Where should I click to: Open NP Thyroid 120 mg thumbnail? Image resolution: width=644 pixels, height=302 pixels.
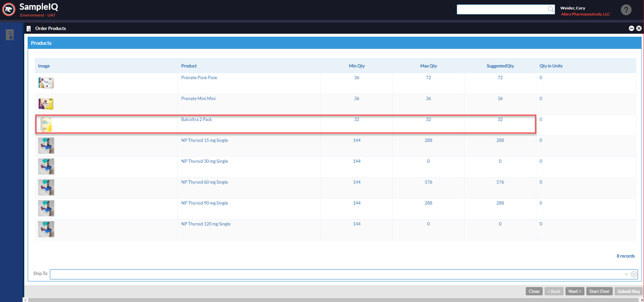point(46,229)
